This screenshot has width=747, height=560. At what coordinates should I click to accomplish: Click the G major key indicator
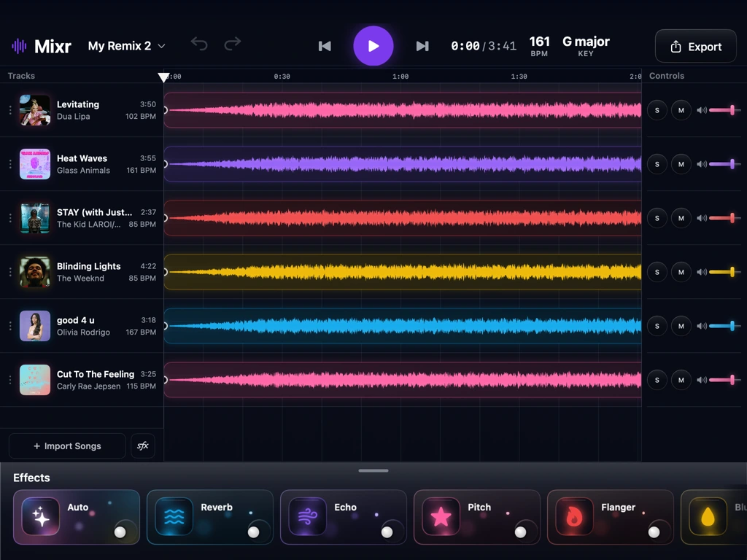tap(586, 46)
